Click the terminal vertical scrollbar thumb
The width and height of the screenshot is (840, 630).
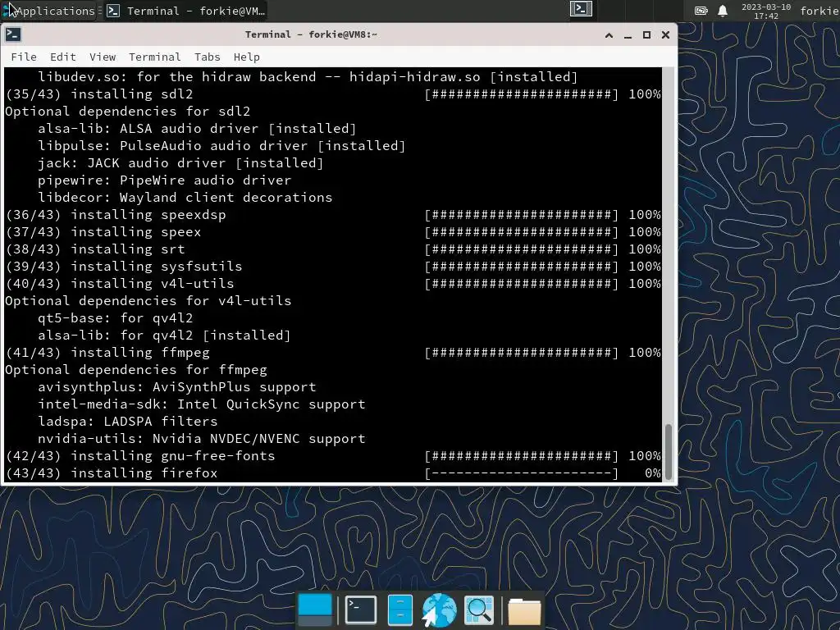click(669, 453)
